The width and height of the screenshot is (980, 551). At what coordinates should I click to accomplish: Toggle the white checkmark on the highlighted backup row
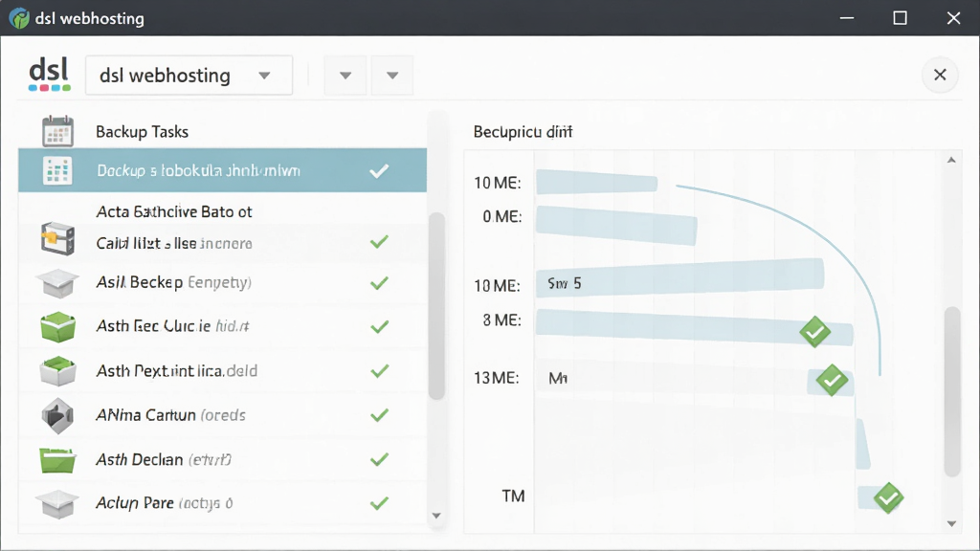[x=379, y=170]
